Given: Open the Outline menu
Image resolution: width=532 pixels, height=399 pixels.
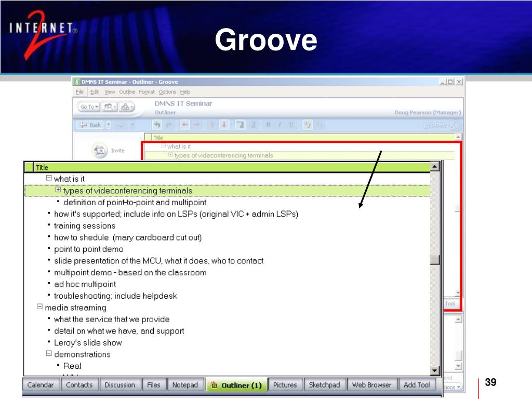Looking at the screenshot, I should pos(127,92).
